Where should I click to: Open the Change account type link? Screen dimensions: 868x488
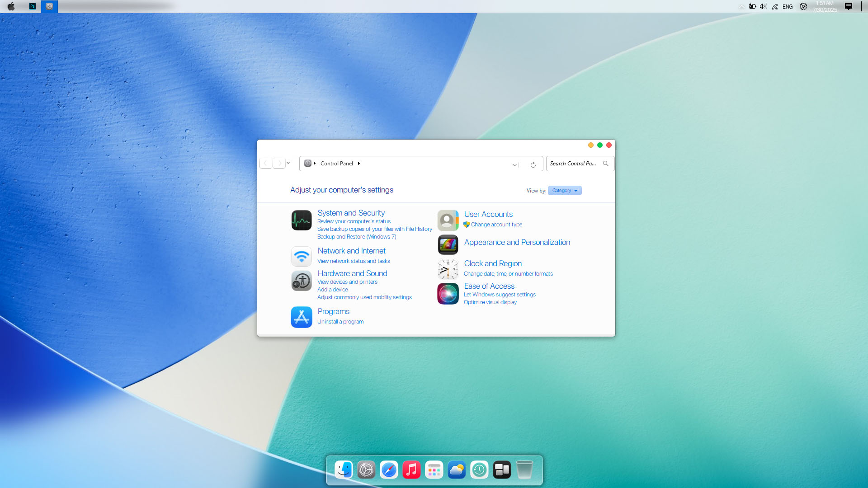tap(496, 225)
